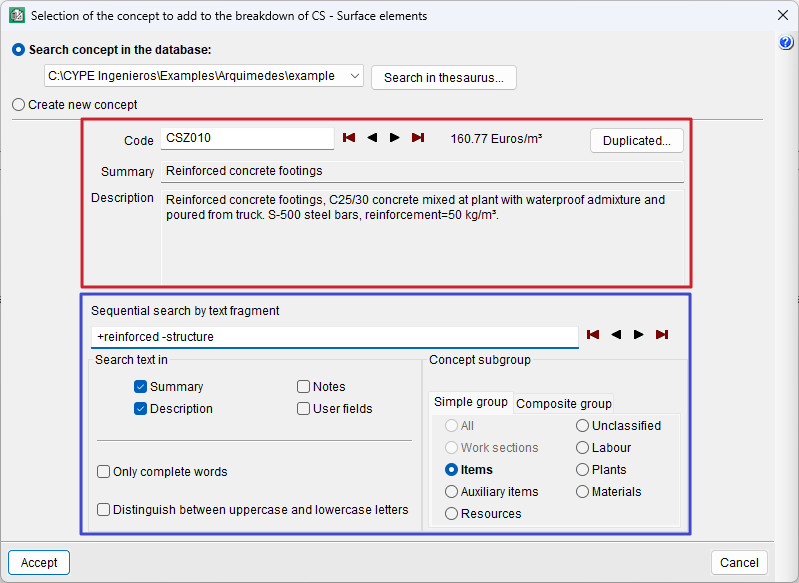
Task: Jump to last sequential search result
Action: point(662,335)
